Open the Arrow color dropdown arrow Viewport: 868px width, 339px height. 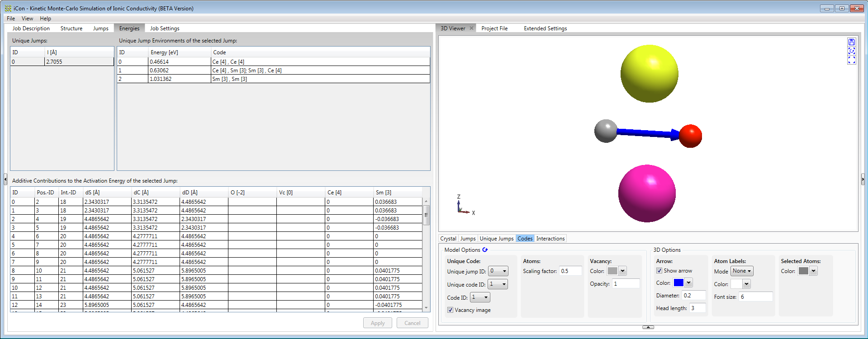pos(688,283)
